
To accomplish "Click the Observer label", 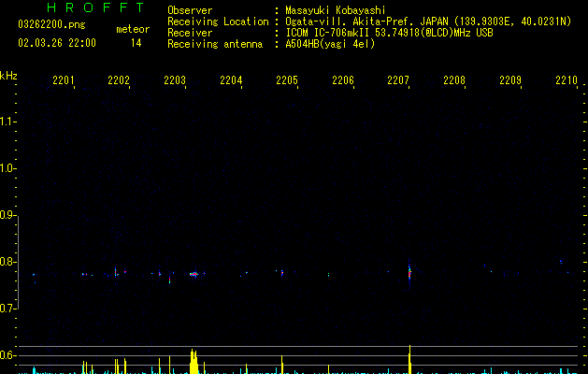I will pos(190,10).
